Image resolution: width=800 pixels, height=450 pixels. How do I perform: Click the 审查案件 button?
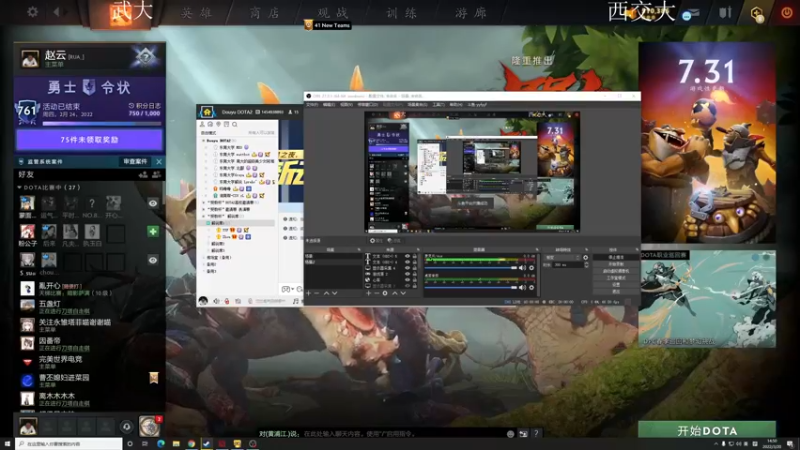(x=135, y=161)
